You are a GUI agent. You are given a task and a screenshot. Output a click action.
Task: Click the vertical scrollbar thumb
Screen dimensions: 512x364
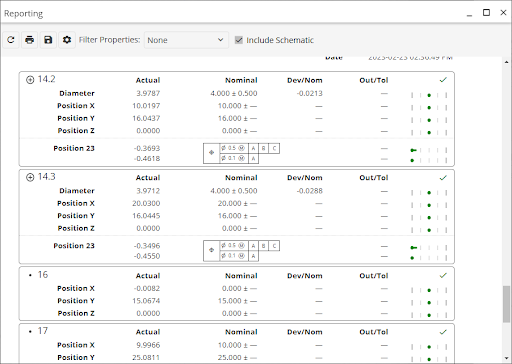pyautogui.click(x=507, y=304)
